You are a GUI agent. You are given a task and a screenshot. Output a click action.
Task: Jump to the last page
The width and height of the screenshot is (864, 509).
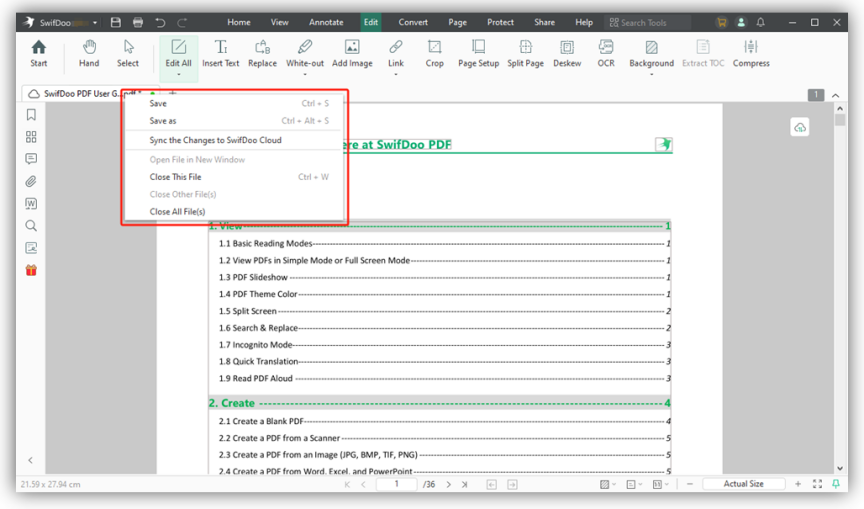(465, 484)
